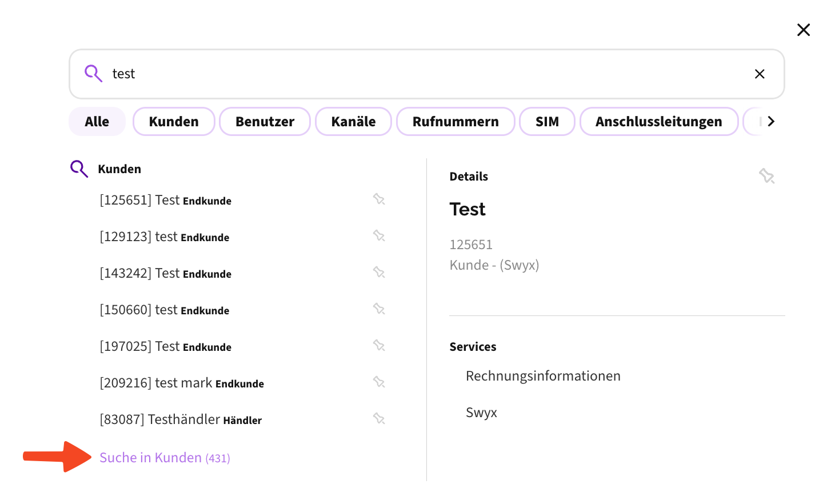Pin the customer [125651] Test

379,199
